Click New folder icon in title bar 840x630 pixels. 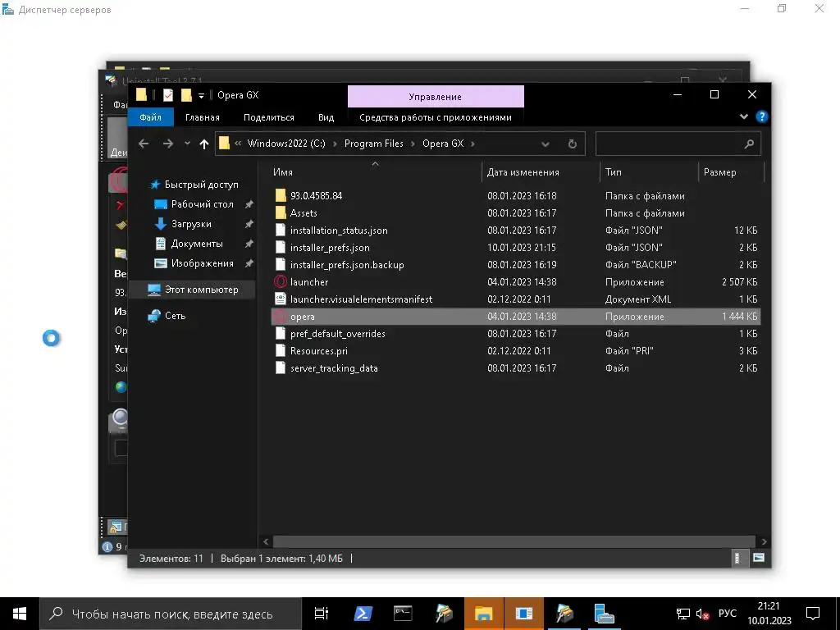[186, 95]
